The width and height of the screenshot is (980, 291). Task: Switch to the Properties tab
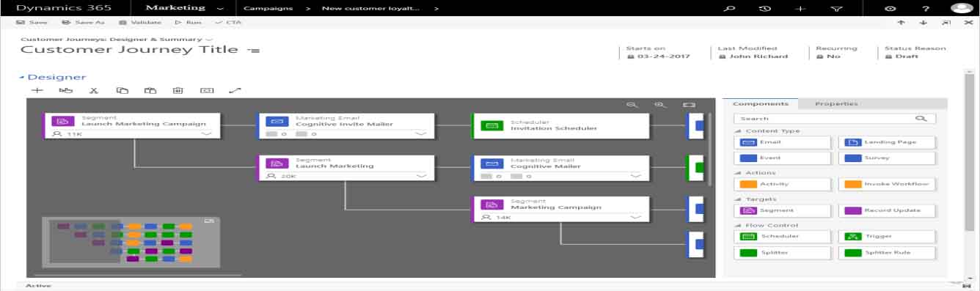pos(836,104)
